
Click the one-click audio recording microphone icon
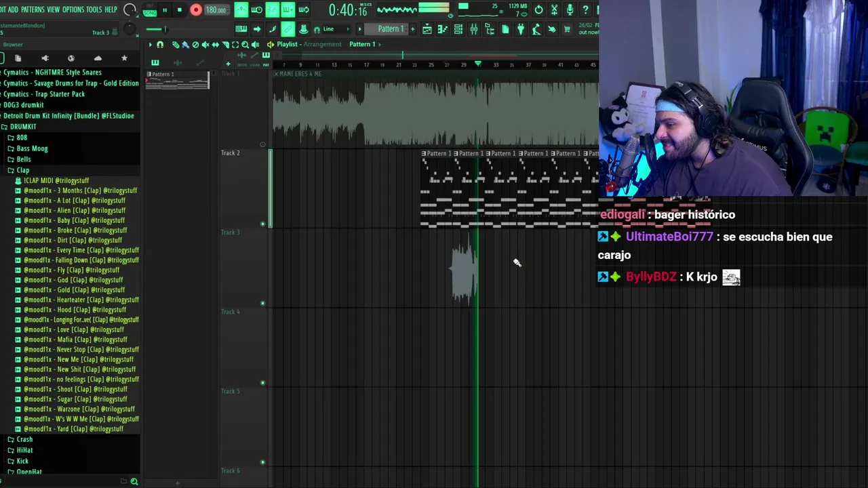pos(570,9)
